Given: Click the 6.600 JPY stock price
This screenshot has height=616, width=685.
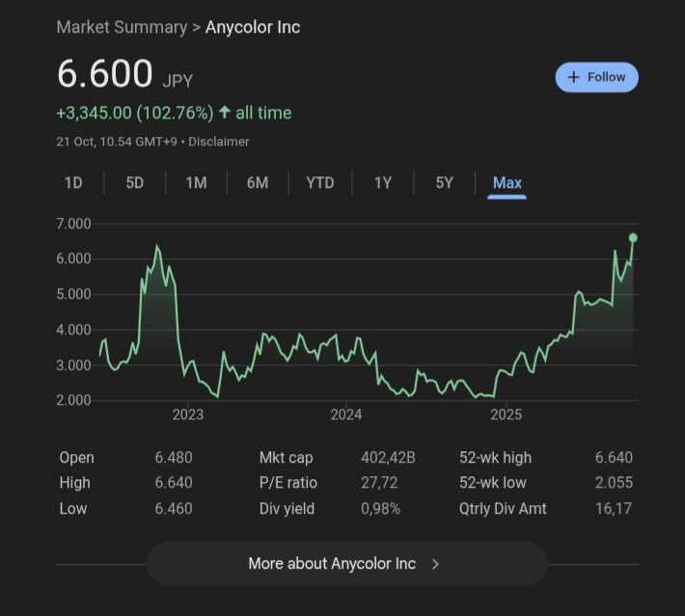Looking at the screenshot, I should tap(104, 74).
